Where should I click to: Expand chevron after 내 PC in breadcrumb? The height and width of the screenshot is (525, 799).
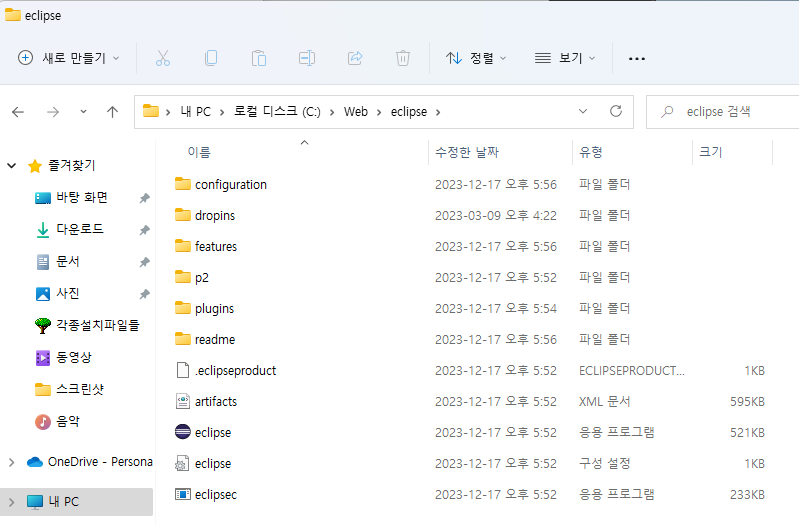click(222, 112)
